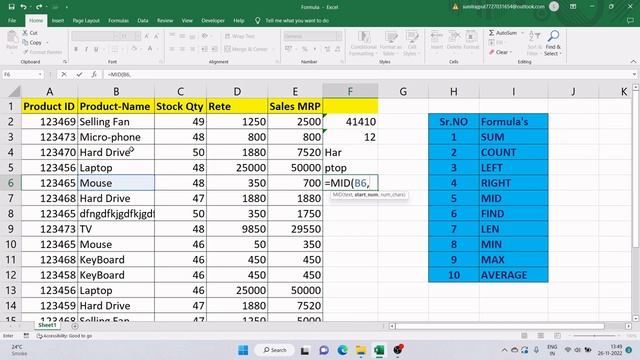
Task: Click the vertical scrollbar
Action: tap(636, 169)
